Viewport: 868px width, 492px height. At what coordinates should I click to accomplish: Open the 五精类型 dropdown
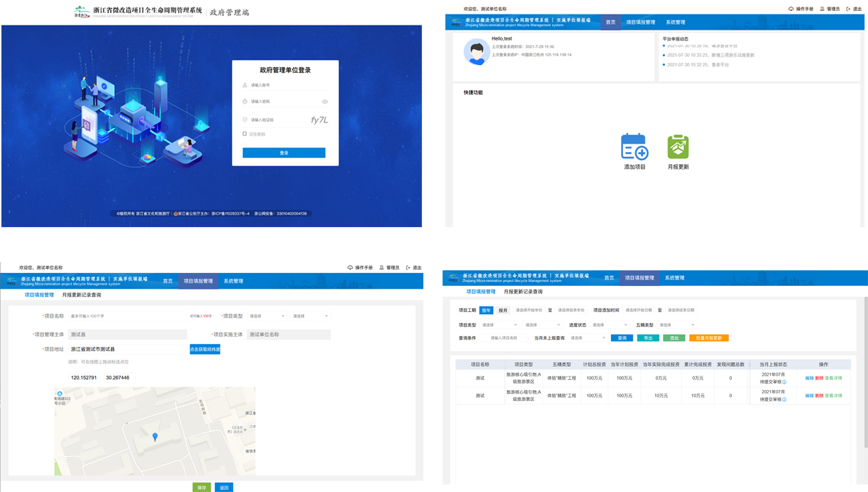tap(676, 325)
